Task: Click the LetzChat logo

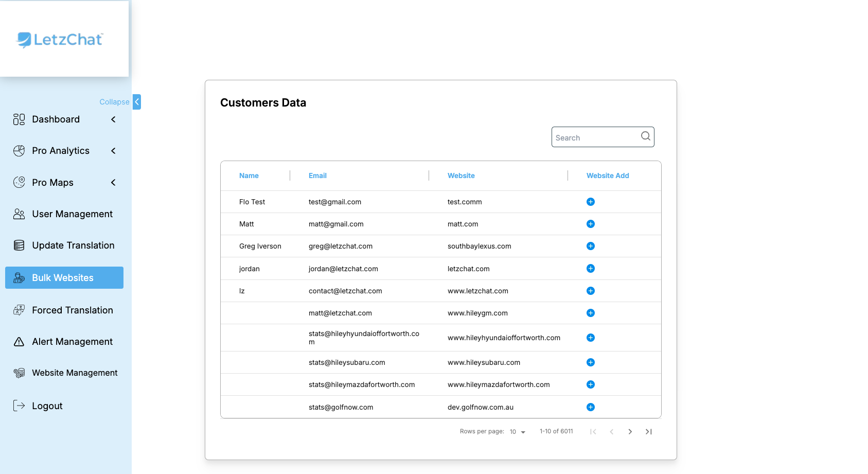Action: (x=60, y=40)
